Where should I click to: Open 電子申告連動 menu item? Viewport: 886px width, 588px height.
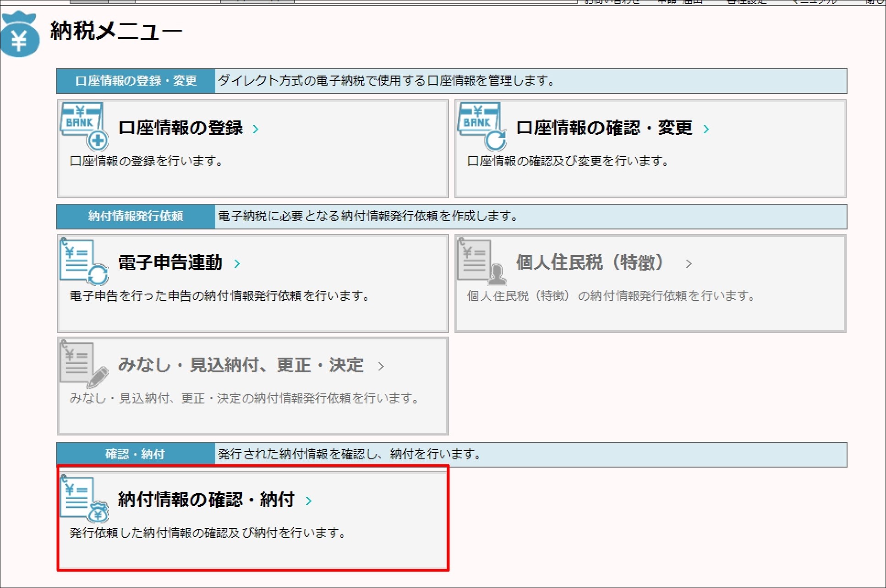point(170,262)
